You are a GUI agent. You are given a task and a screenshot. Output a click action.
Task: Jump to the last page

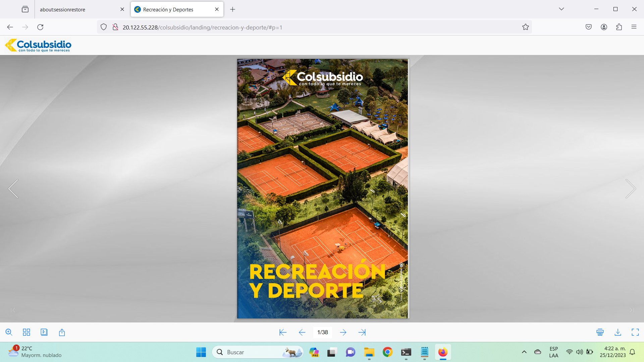pos(362,332)
